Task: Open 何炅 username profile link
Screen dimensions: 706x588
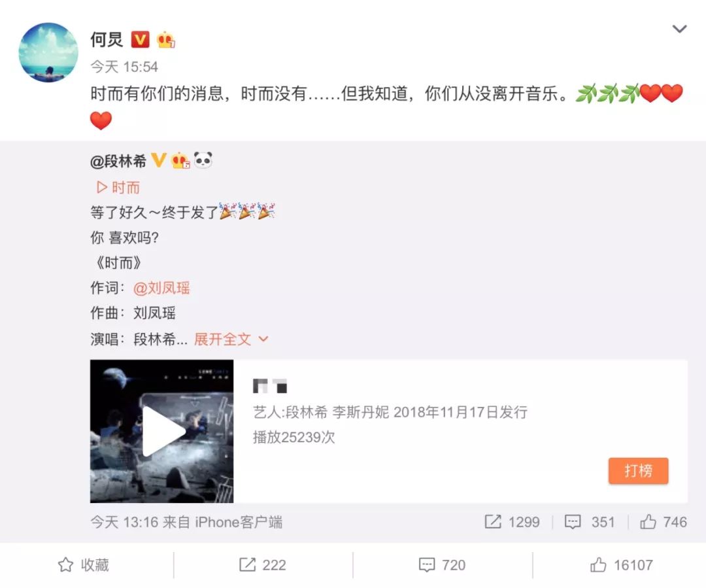Action: (107, 40)
